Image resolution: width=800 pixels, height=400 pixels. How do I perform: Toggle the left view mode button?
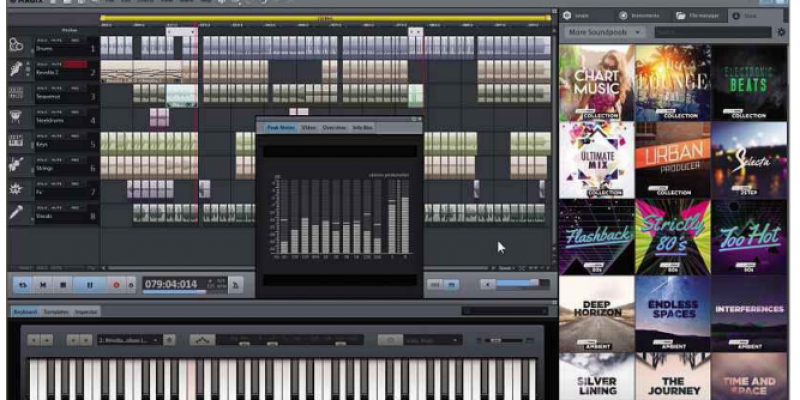[435, 285]
